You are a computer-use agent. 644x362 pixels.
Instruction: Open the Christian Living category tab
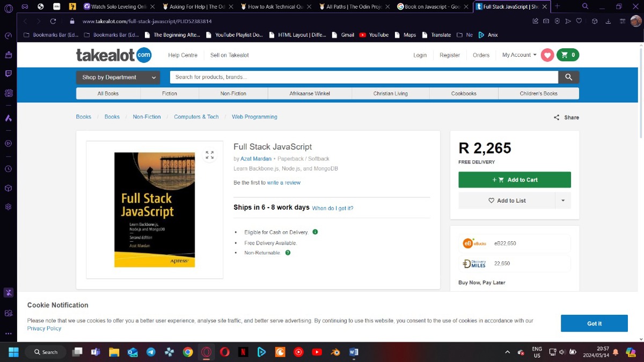391,93
